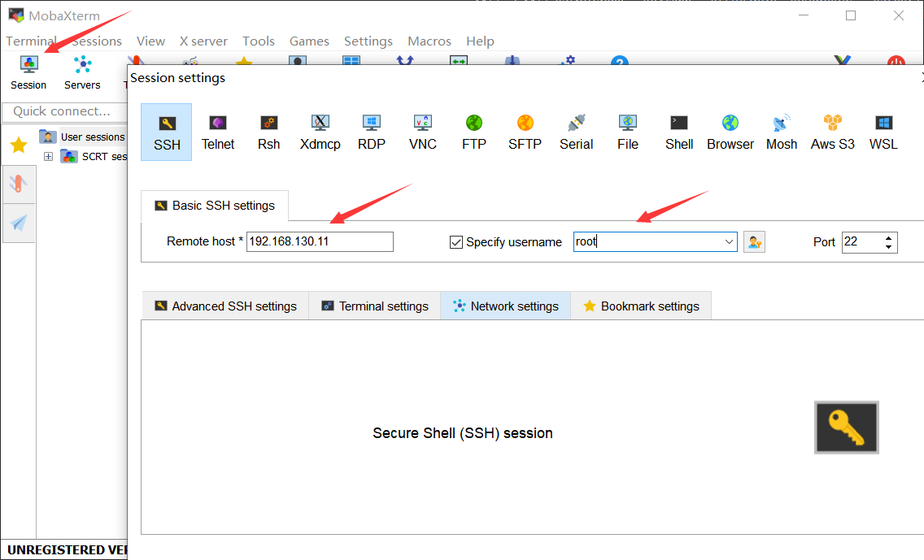Select the SFTP session type
The height and width of the screenshot is (560, 924).
click(x=525, y=132)
